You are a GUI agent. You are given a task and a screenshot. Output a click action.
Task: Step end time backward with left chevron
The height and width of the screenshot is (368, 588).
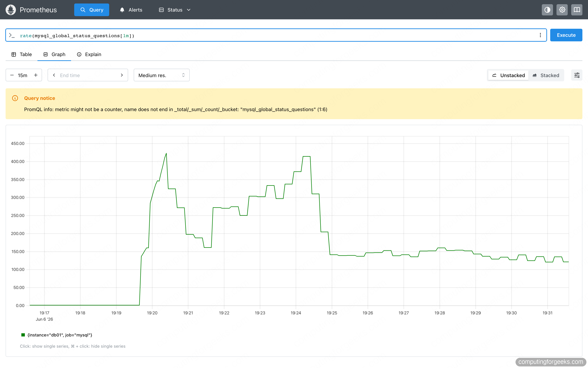click(x=54, y=75)
